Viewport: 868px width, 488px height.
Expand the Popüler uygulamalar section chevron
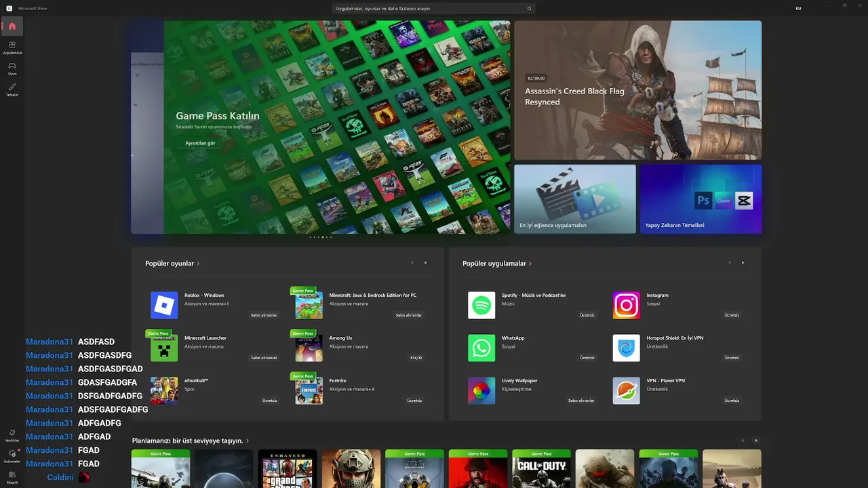point(530,264)
